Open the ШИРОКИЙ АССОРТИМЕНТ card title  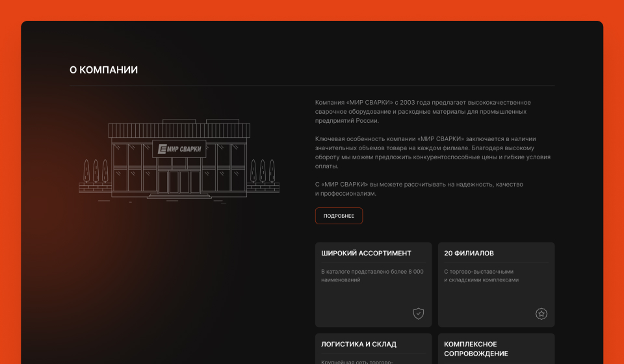366,253
